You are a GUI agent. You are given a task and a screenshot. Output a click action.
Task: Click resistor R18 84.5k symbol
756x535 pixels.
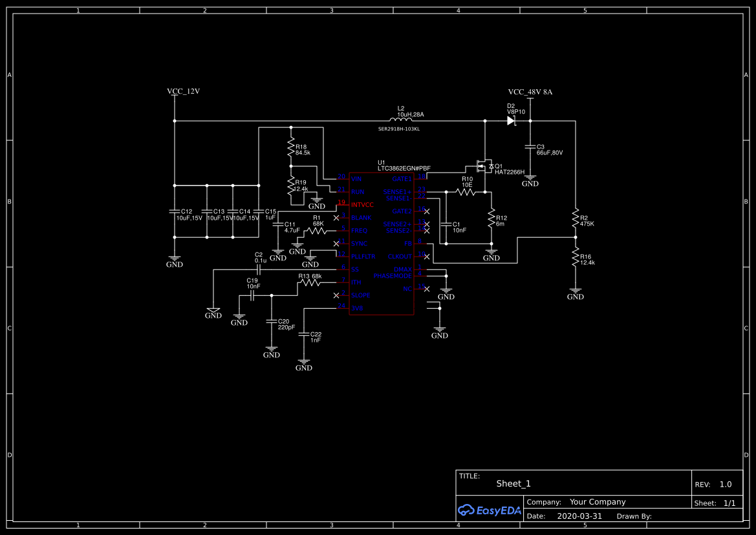coord(292,147)
